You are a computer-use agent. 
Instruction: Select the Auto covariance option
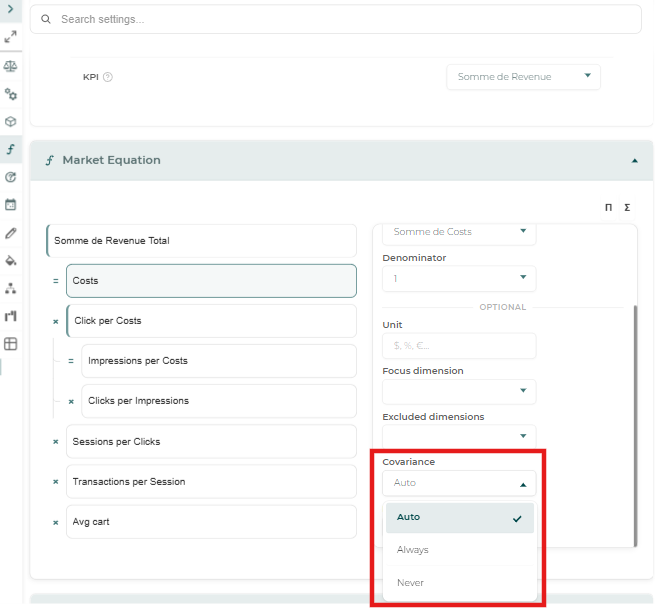click(x=460, y=518)
